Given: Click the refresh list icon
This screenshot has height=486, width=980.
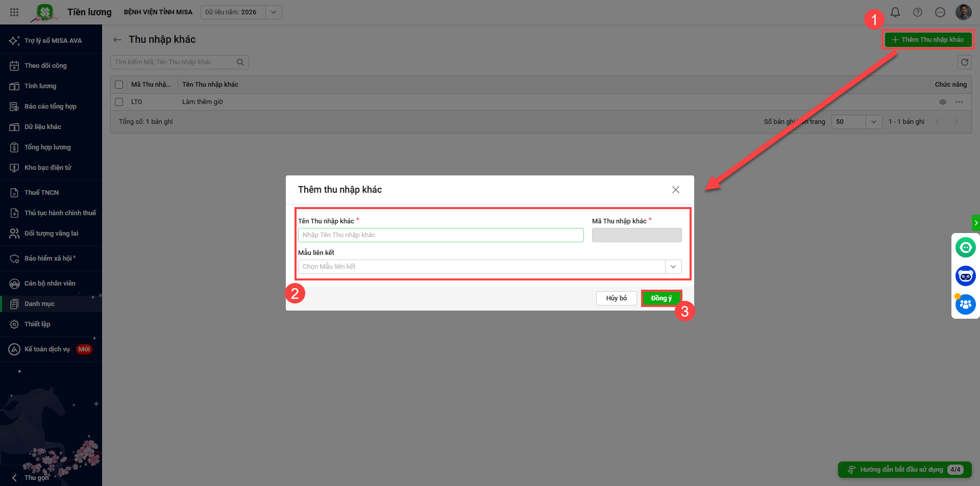Looking at the screenshot, I should [964, 62].
